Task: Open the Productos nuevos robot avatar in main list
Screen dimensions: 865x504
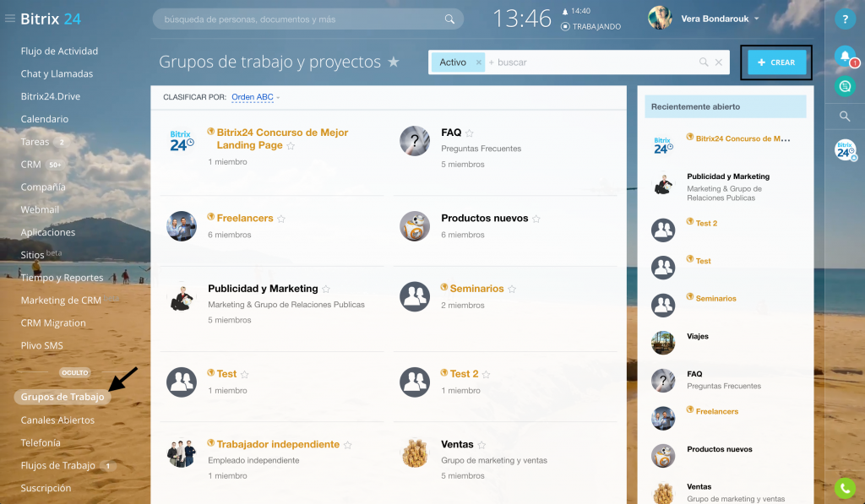Action: point(415,226)
